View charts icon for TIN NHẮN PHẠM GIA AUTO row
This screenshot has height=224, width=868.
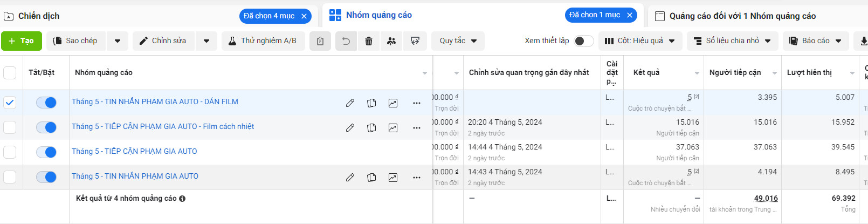pyautogui.click(x=393, y=177)
